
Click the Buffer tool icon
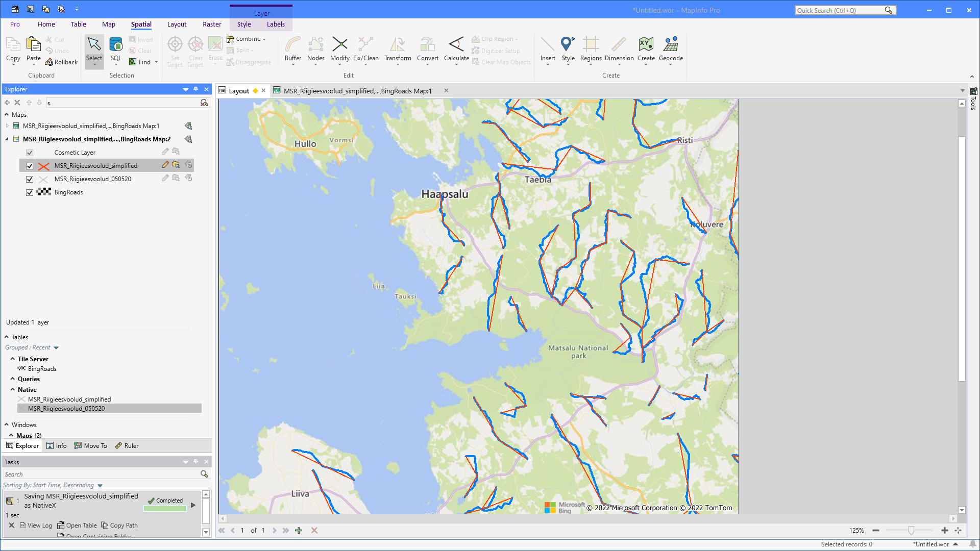click(292, 45)
